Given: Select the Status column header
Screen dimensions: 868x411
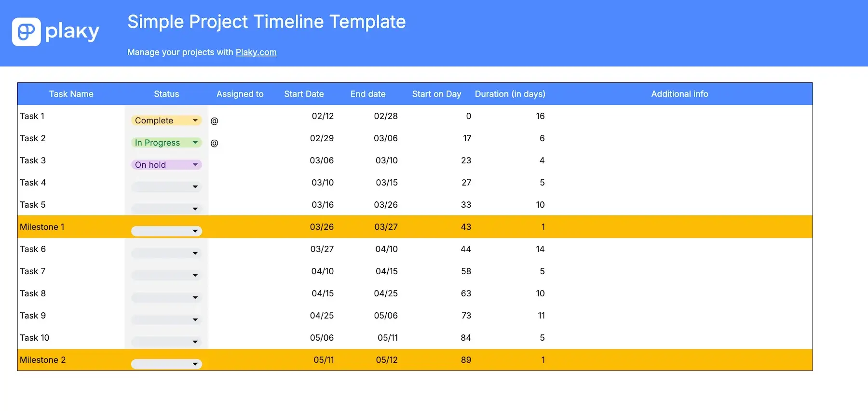Looking at the screenshot, I should tap(166, 94).
